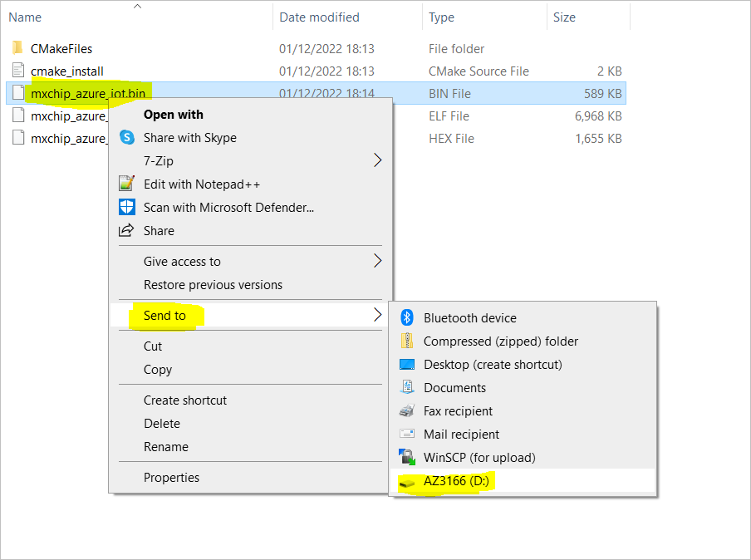Screen dimensions: 751x560
Task: Click the WinSCP upload icon
Action: (x=407, y=457)
